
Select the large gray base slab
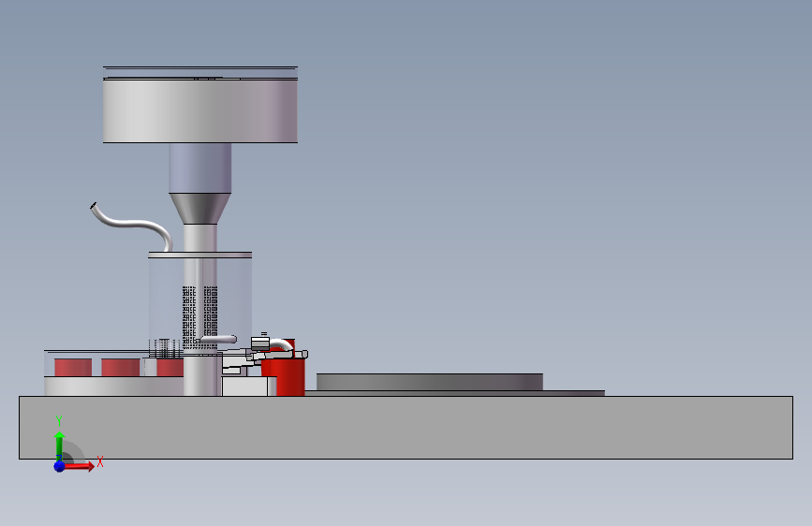click(x=406, y=428)
